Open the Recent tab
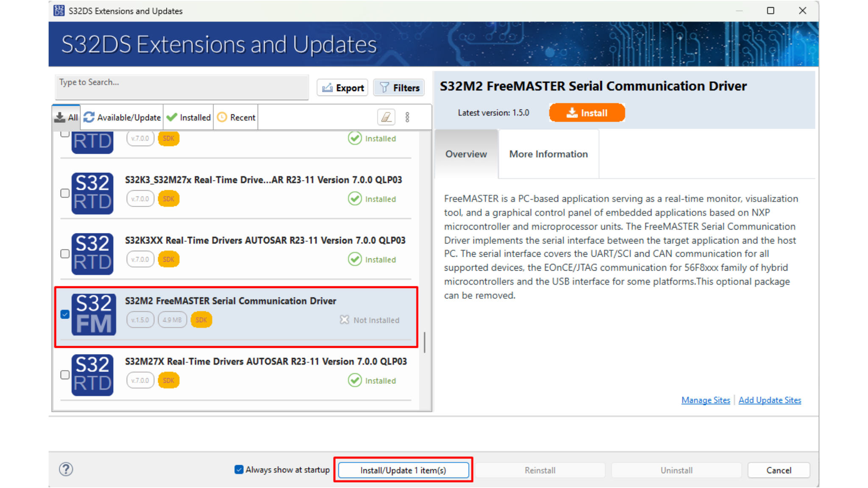This screenshot has width=868, height=488. click(236, 117)
